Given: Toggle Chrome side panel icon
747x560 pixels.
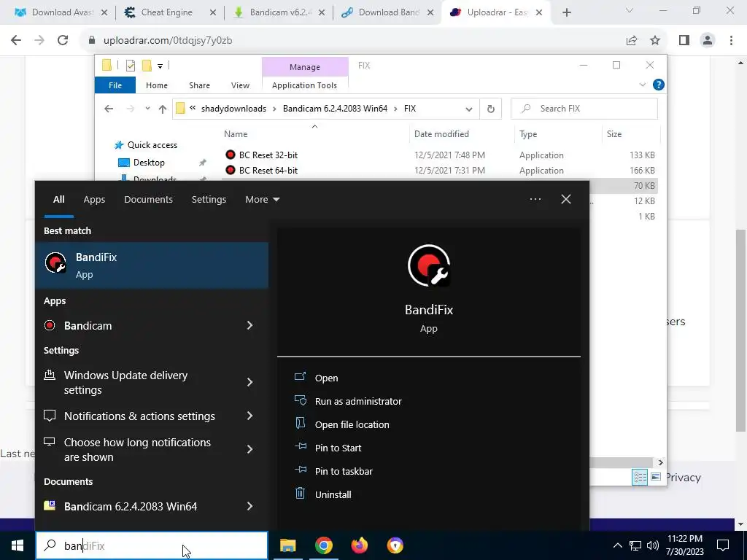Looking at the screenshot, I should point(684,41).
